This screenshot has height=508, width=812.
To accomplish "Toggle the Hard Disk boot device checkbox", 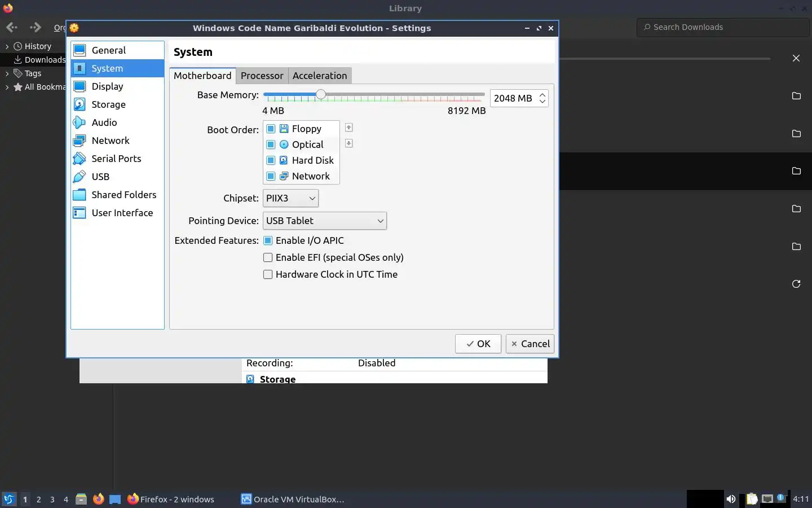I will (271, 160).
